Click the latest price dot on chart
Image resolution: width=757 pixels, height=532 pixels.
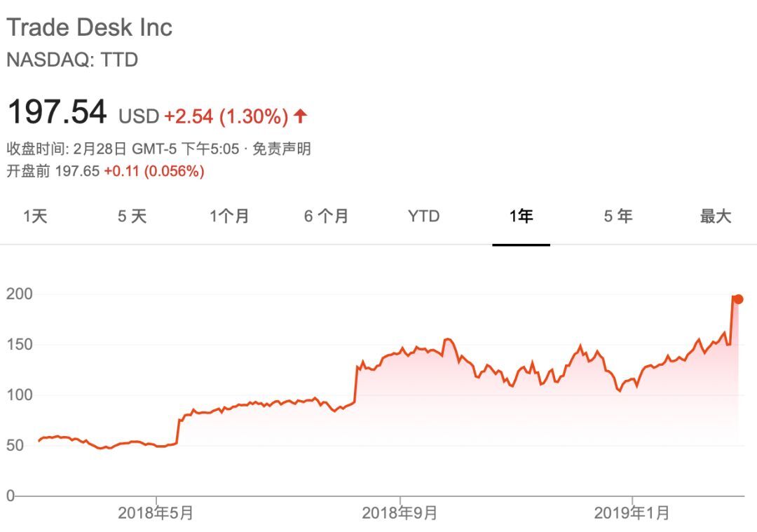[x=738, y=299]
